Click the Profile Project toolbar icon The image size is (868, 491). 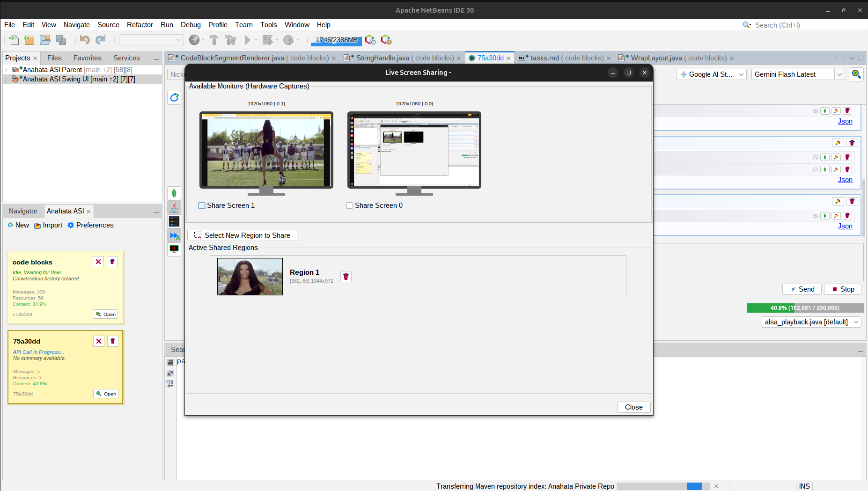click(288, 40)
